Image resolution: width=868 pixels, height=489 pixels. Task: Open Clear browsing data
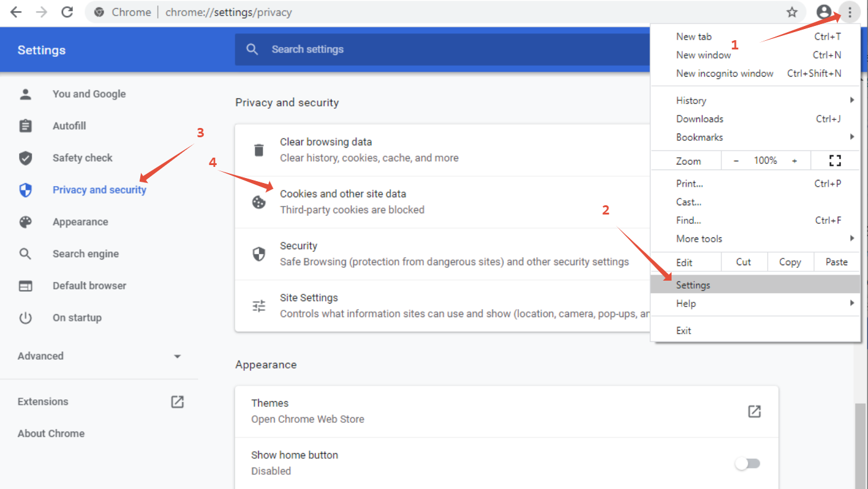(x=442, y=150)
